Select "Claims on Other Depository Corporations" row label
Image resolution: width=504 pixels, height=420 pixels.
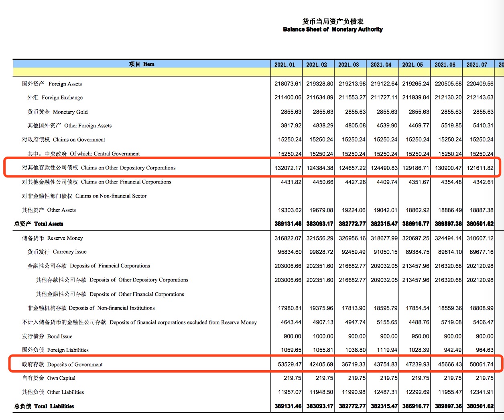[99, 168]
